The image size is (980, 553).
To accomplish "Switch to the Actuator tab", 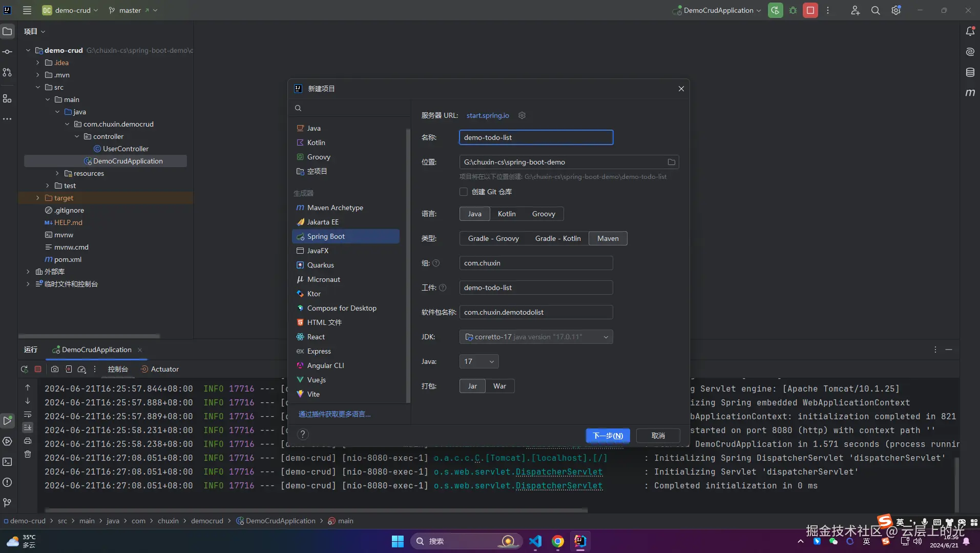I will coord(160,369).
